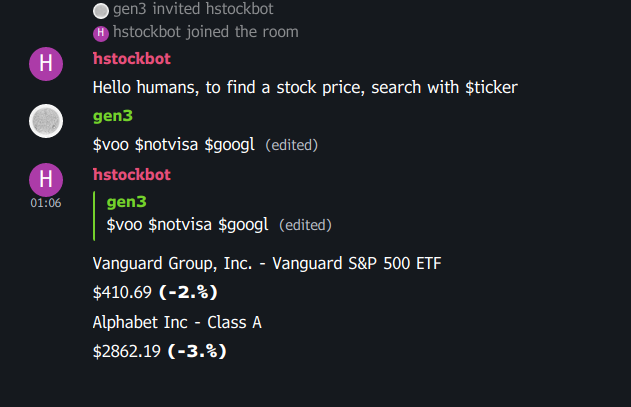Select the "Hello humans" greeting message text
The width and height of the screenshot is (631, 407).
[305, 87]
